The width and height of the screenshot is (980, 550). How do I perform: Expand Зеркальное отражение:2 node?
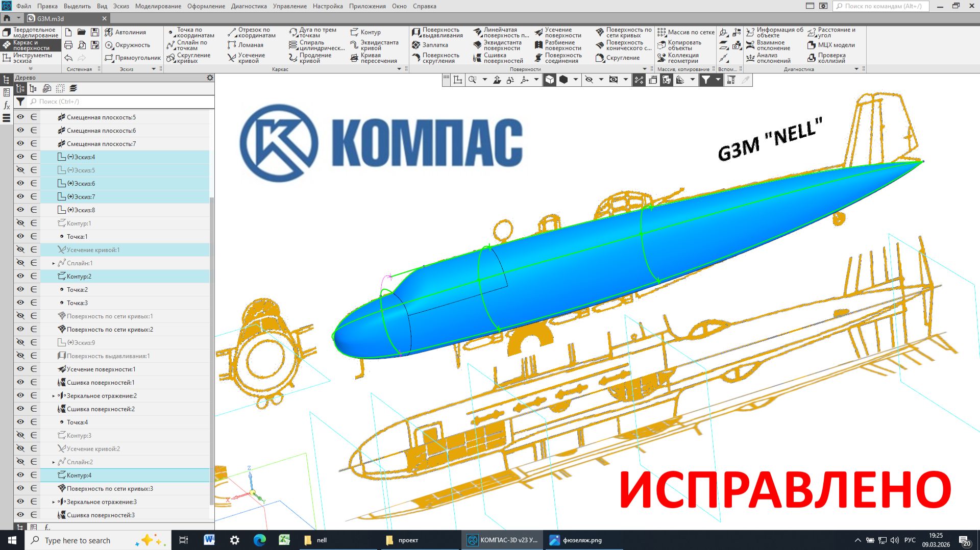54,396
